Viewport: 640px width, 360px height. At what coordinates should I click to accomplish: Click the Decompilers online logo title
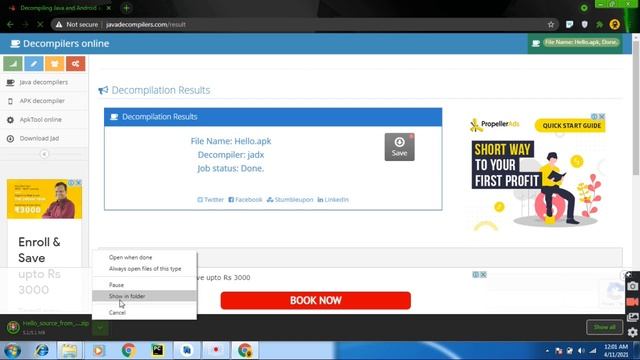point(60,44)
